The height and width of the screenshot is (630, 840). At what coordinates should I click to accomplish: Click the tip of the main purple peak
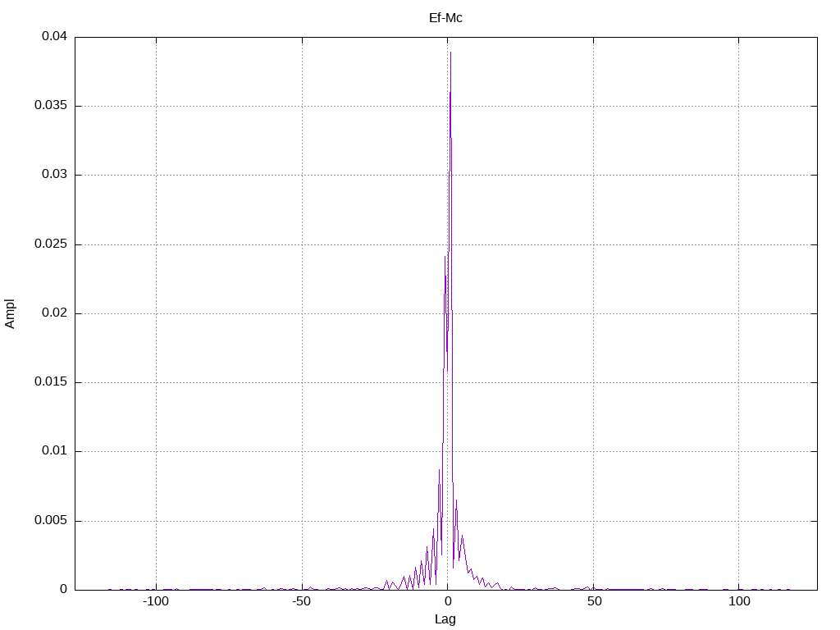point(450,52)
